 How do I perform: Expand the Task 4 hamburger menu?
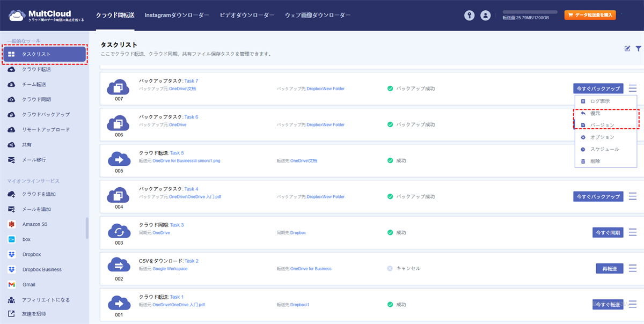pyautogui.click(x=633, y=196)
